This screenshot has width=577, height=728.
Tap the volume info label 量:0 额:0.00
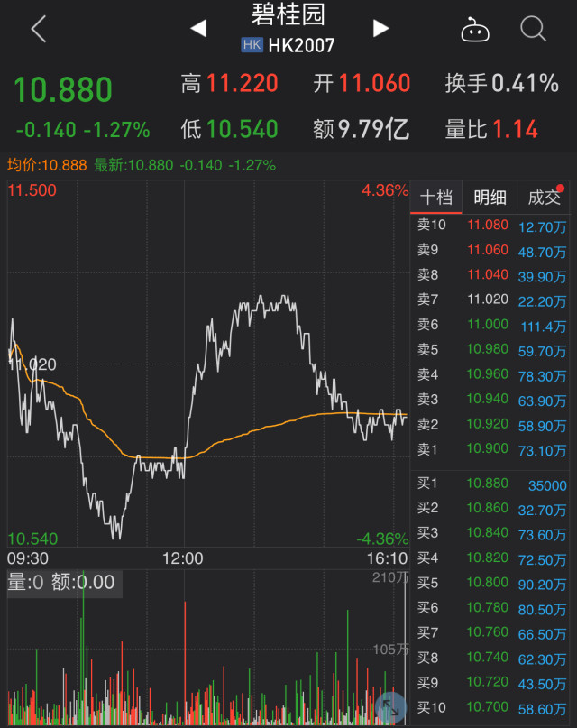pos(61,582)
